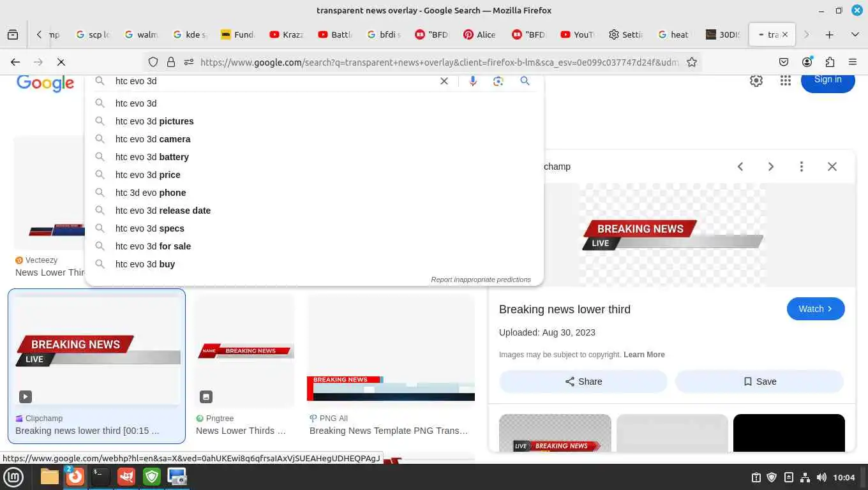Select suggestion 'htc evo 3d specs'
This screenshot has height=490, width=868.
314,228
